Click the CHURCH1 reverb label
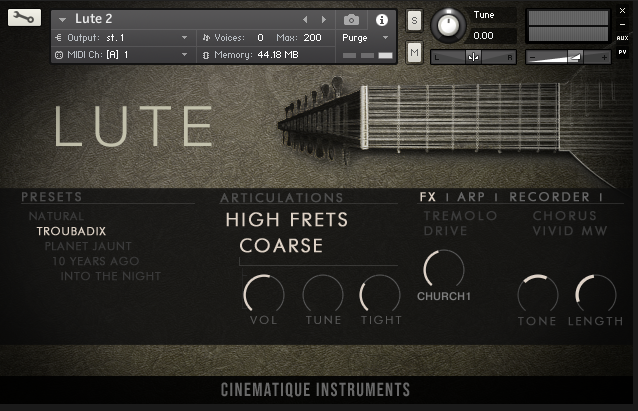The image size is (638, 411). tap(444, 296)
